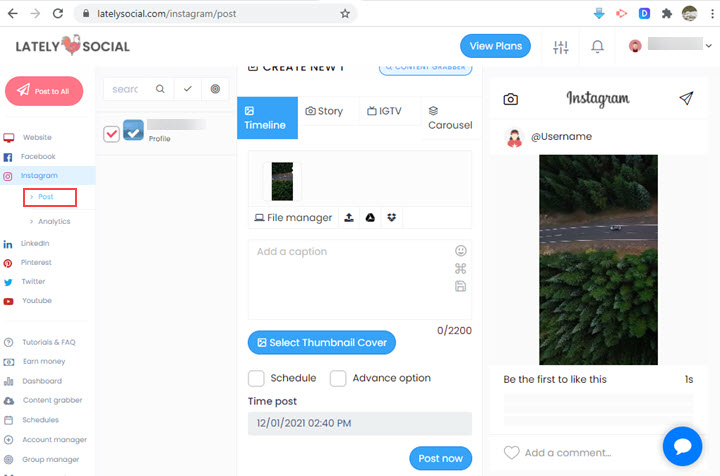Click the Google Drive icon

point(370,218)
